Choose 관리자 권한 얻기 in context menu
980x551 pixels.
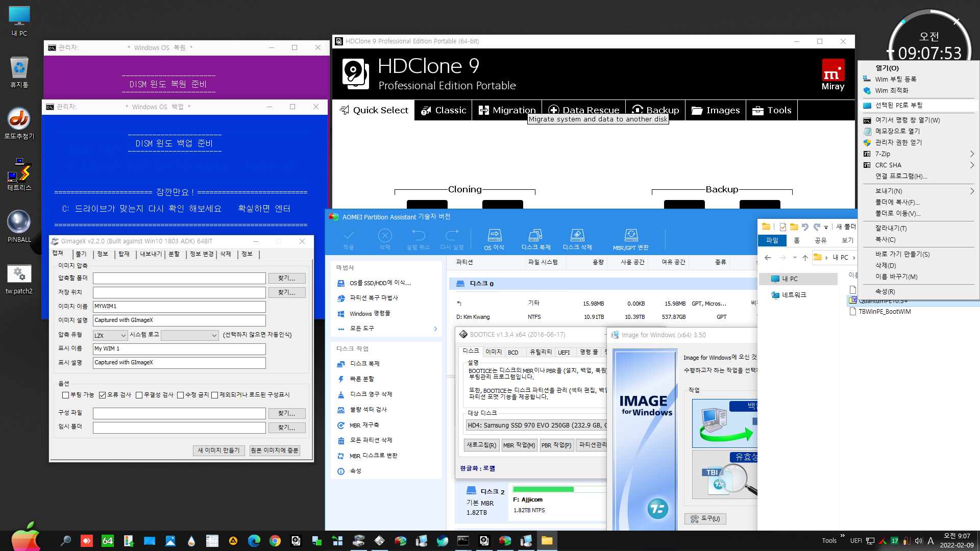[x=898, y=142]
